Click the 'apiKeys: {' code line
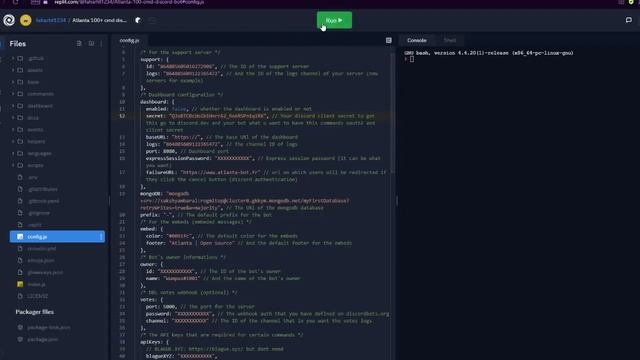 154,342
